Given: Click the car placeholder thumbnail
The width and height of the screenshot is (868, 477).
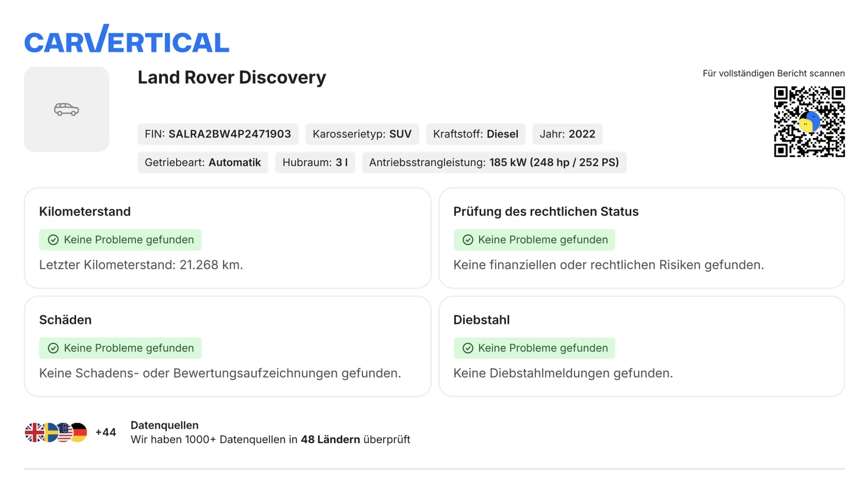Looking at the screenshot, I should coord(66,109).
